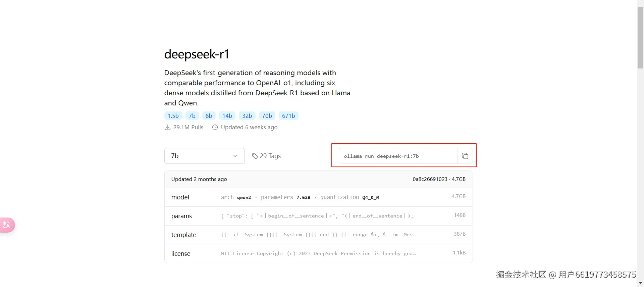Screen dimensions: 644x287
Task: Click the pink translate floating icon
Action: coord(7,225)
